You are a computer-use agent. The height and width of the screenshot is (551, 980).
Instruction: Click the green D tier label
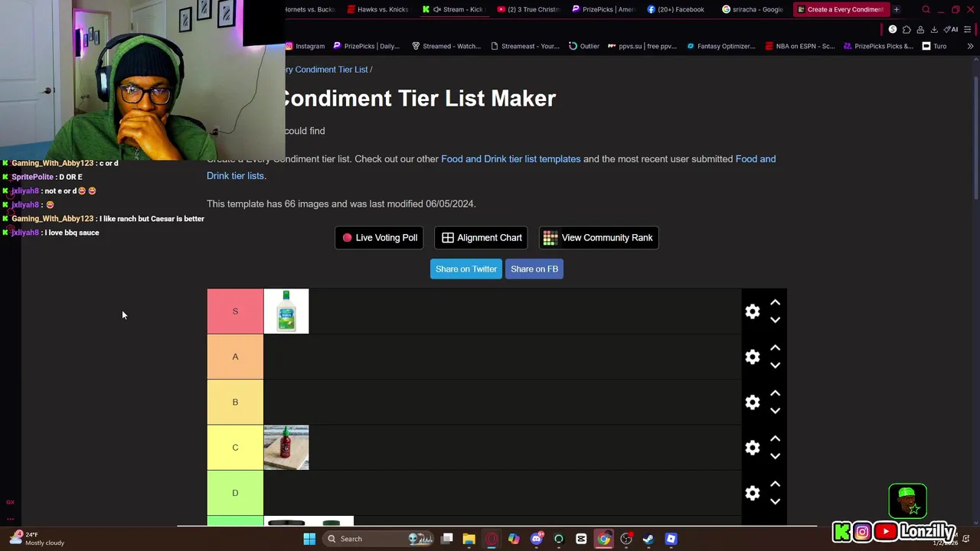click(x=235, y=493)
